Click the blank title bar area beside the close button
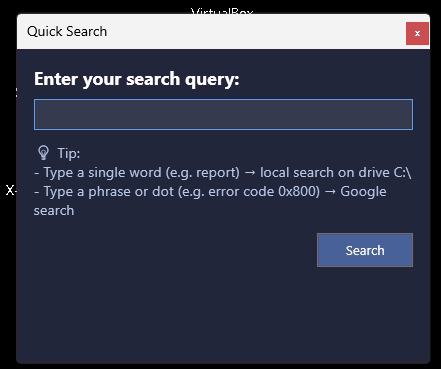441x369 pixels. tap(257, 32)
